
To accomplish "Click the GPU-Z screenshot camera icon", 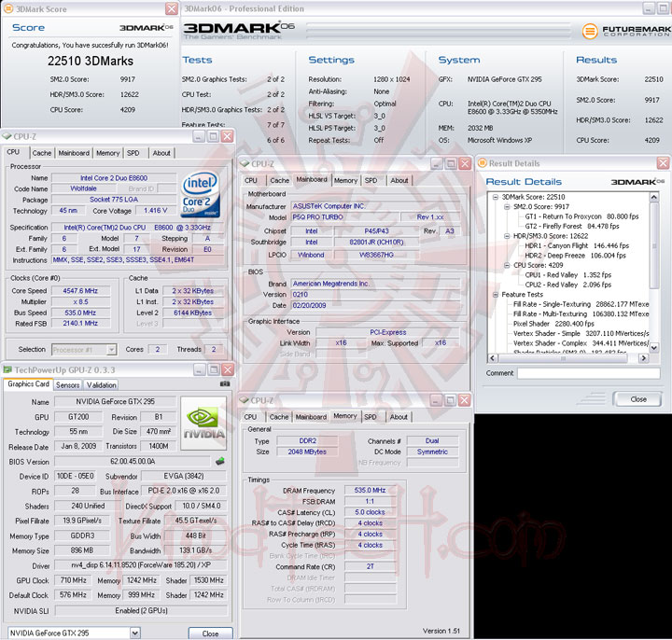I will [x=225, y=383].
